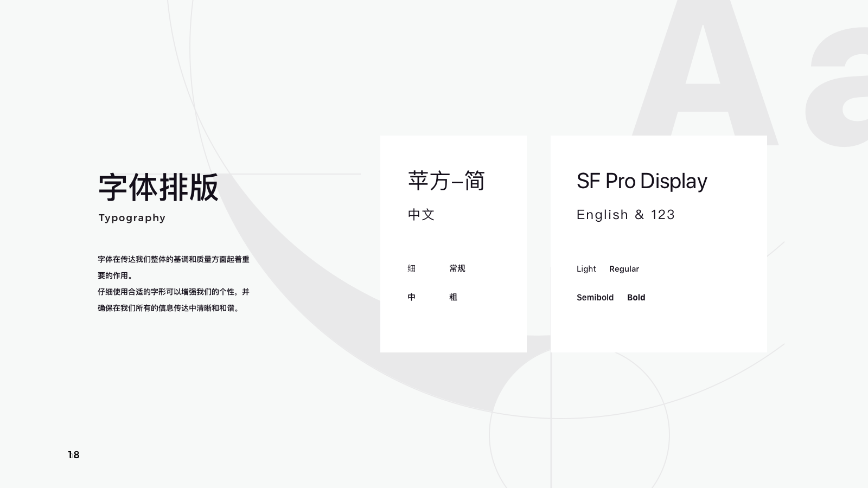This screenshot has width=868, height=488.
Task: Click the English & 123 label
Action: click(x=626, y=215)
